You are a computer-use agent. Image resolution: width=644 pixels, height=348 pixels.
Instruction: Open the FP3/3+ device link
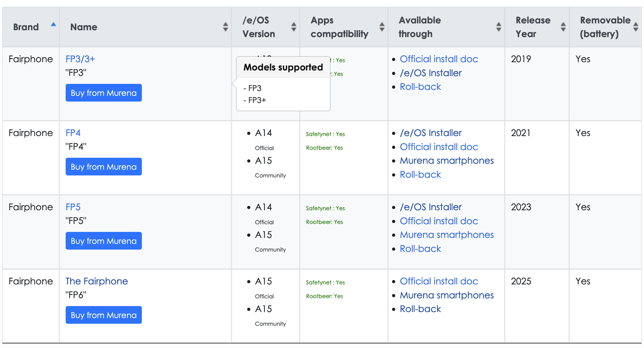(x=80, y=59)
